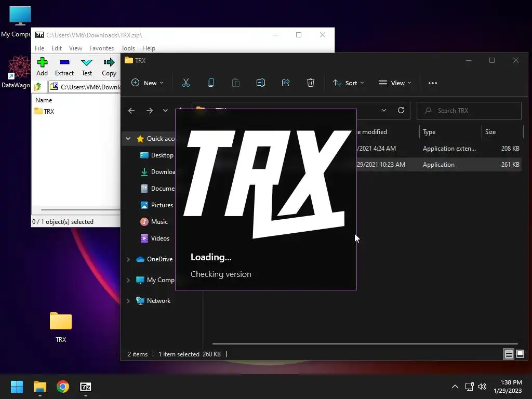Open the Edit menu in 7-Zip

(56, 48)
